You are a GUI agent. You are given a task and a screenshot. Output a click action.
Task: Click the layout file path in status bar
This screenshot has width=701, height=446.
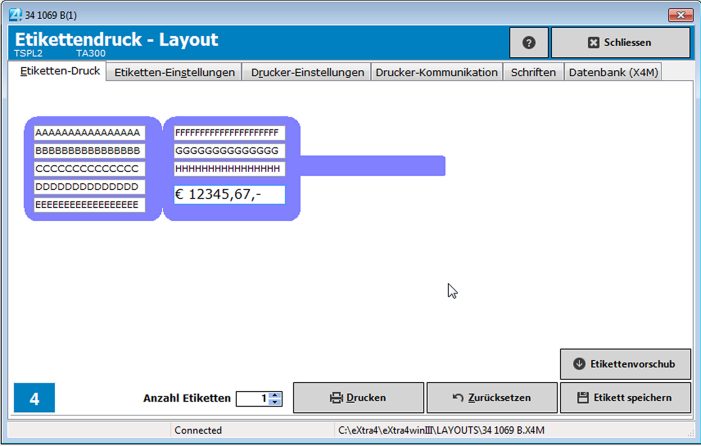coord(441,430)
